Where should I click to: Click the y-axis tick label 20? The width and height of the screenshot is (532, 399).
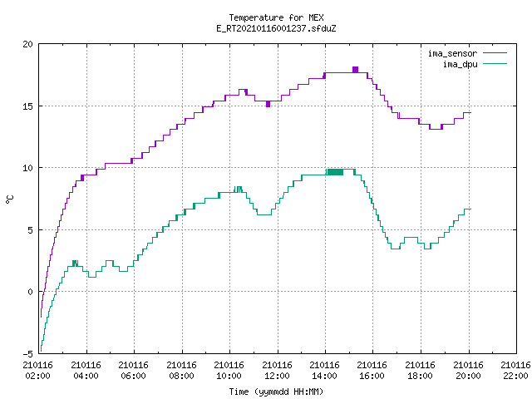click(x=27, y=44)
